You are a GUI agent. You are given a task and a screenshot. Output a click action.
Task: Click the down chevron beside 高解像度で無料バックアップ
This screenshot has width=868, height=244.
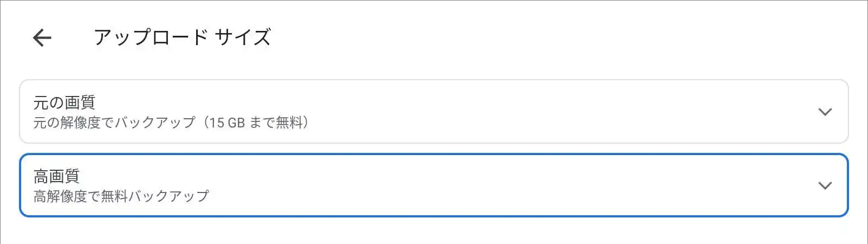(x=825, y=185)
